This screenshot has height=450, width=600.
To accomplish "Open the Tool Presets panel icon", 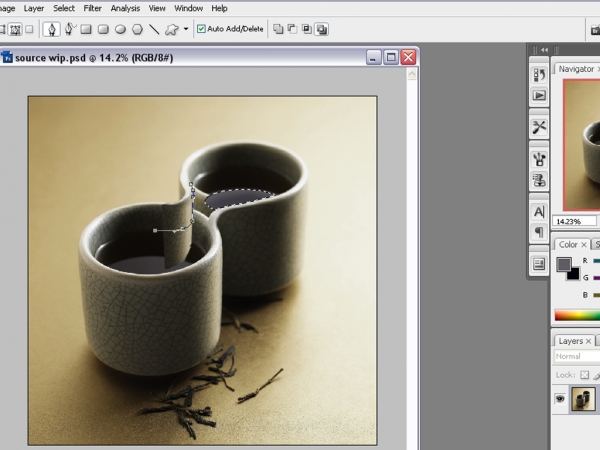I will click(539, 127).
